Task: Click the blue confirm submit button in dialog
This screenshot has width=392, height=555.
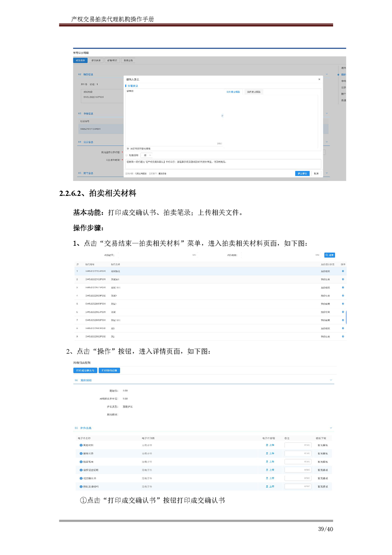Action: coord(302,174)
